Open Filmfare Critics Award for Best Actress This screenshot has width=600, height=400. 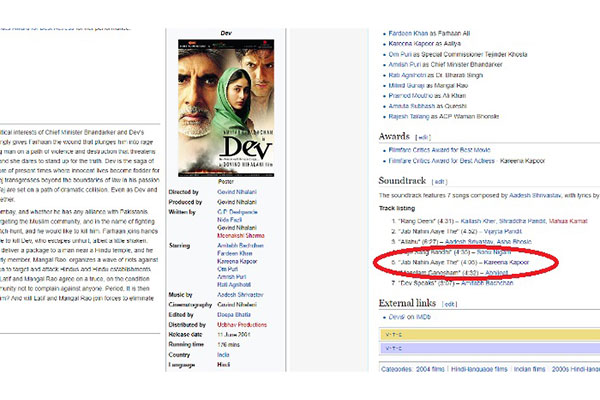coord(441,161)
